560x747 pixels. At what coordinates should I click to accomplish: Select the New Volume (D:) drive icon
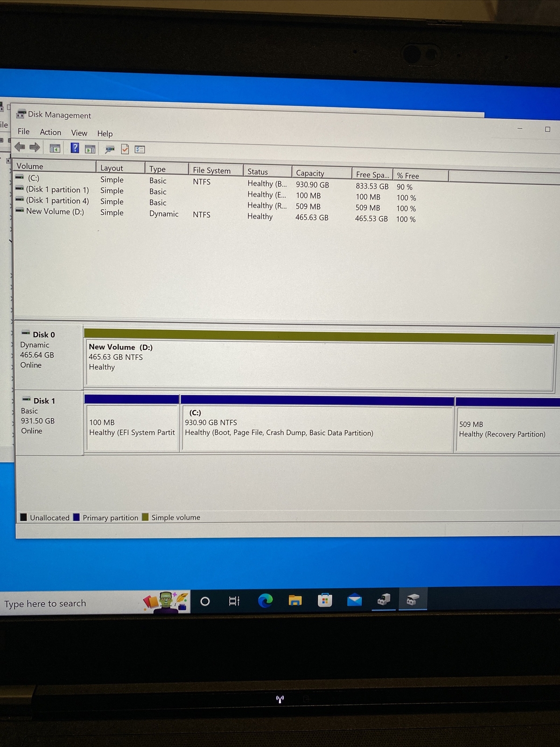pyautogui.click(x=20, y=211)
